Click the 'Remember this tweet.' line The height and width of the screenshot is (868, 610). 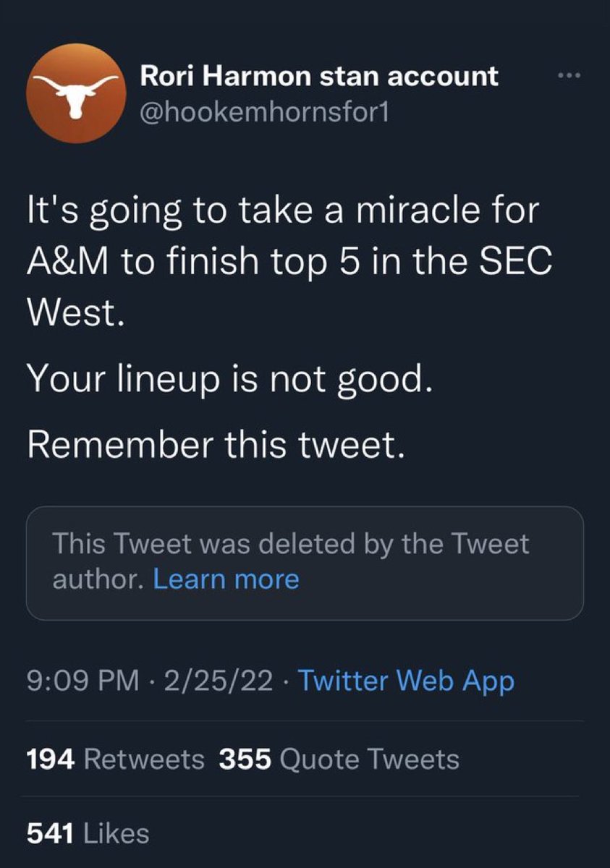(214, 447)
